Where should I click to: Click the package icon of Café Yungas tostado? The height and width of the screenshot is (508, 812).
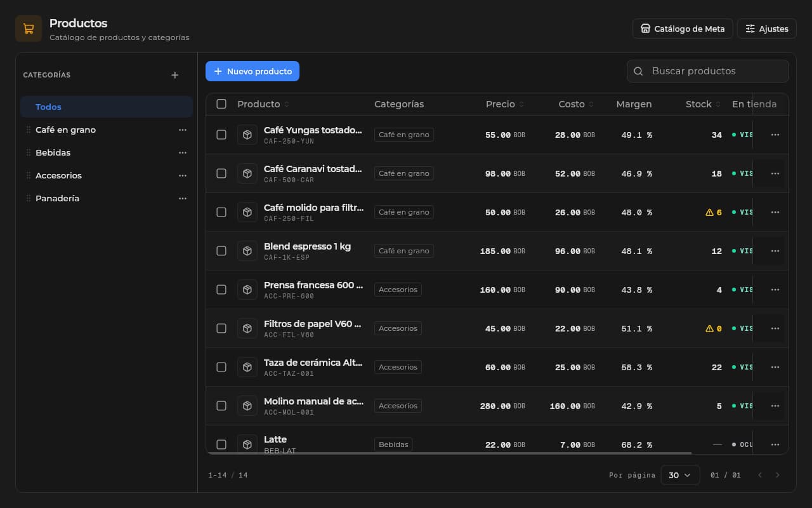coord(247,135)
